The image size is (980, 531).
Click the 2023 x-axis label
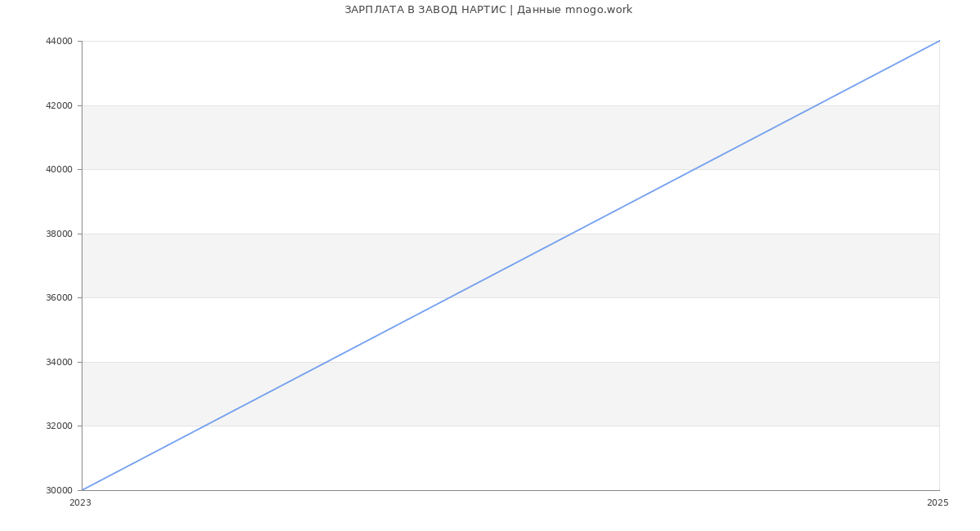[80, 503]
